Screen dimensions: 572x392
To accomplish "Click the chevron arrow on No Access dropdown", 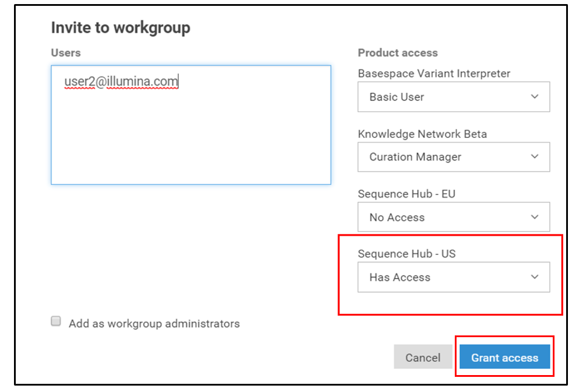I will pyautogui.click(x=534, y=217).
